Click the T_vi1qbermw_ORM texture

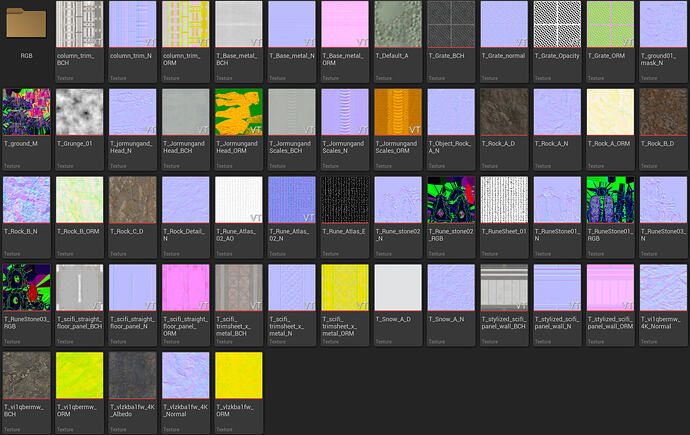(79, 376)
